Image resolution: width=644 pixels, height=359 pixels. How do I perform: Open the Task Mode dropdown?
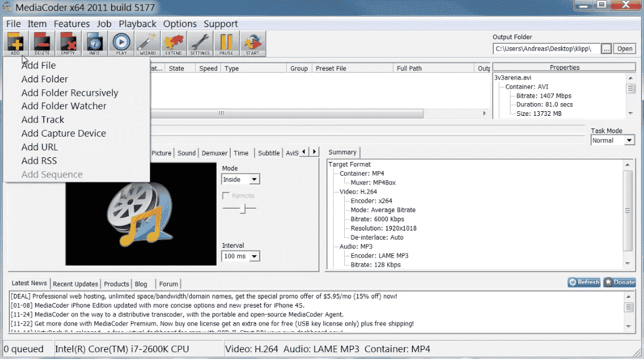612,141
